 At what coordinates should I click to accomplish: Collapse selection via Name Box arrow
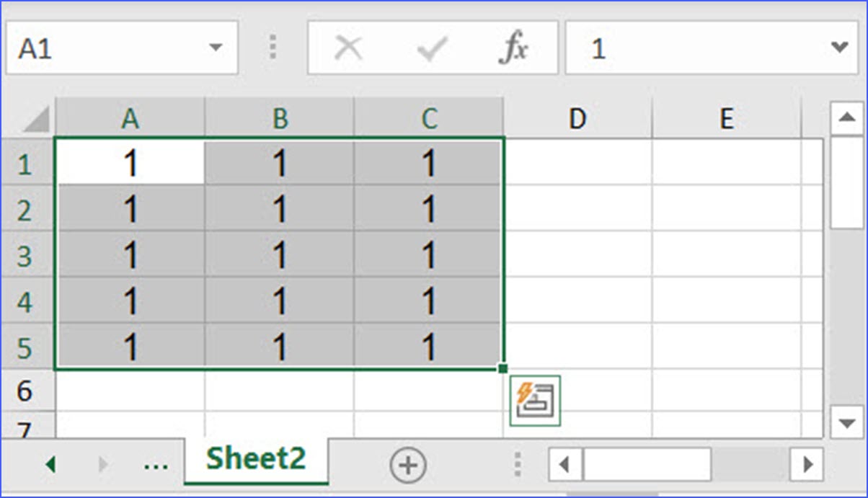[x=218, y=47]
